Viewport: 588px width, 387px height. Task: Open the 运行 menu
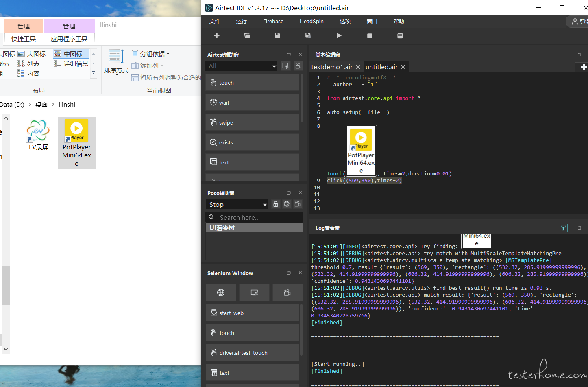coord(242,21)
